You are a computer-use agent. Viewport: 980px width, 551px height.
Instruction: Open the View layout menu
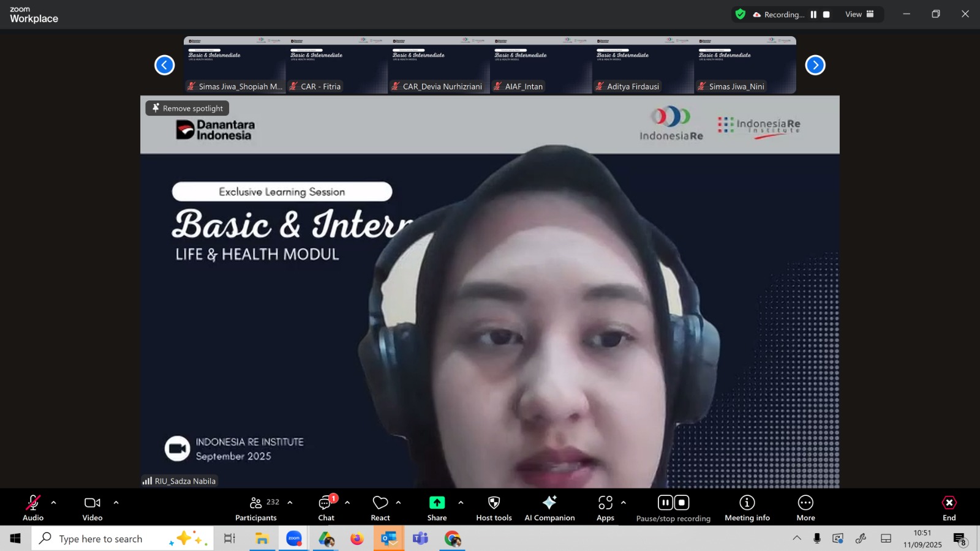(x=859, y=15)
